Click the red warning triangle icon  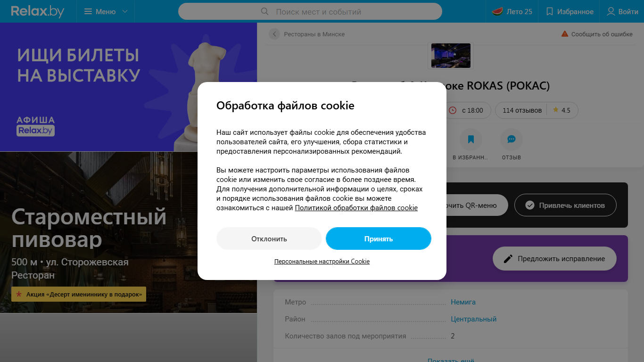565,34
